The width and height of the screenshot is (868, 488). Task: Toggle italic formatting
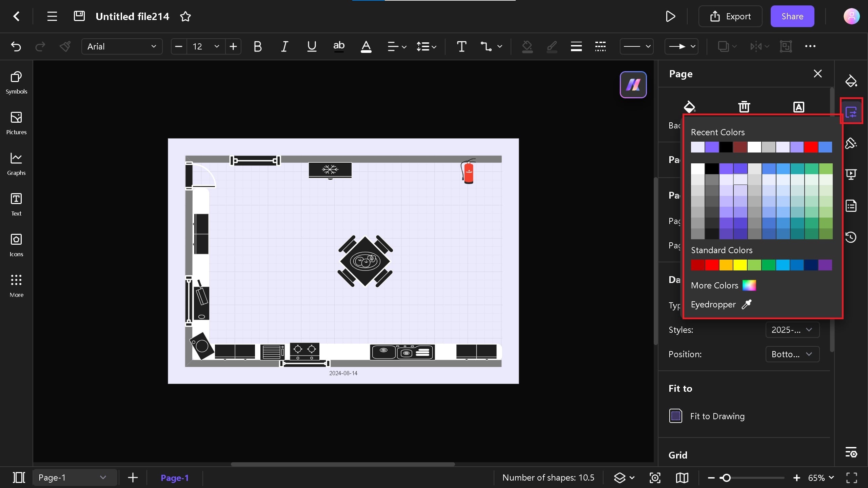coord(284,46)
